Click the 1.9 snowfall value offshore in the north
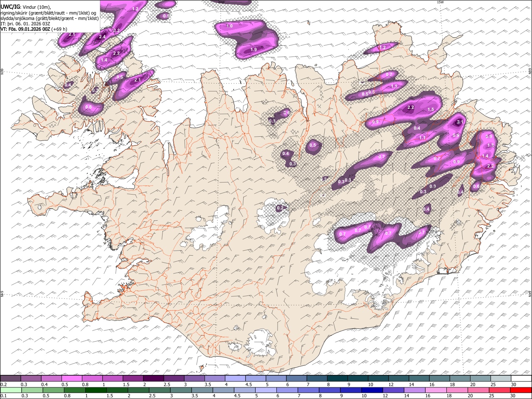This screenshot has height=399, width=532. point(254,50)
